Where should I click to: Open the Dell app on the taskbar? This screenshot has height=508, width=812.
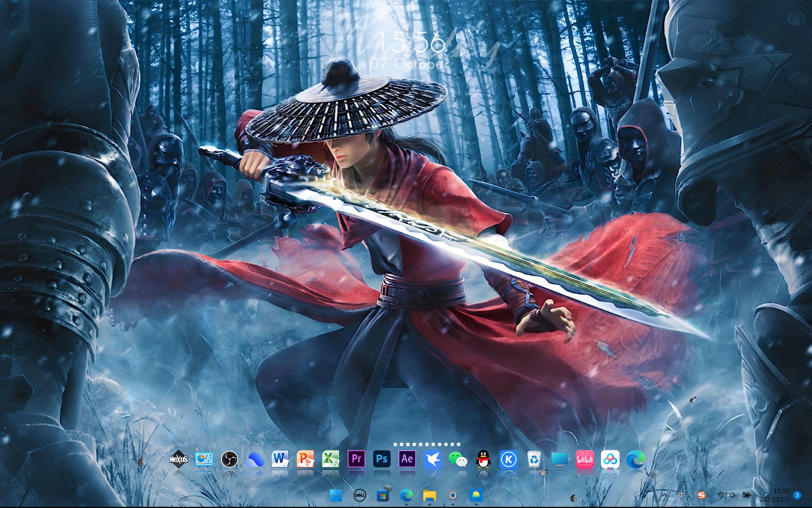pyautogui.click(x=359, y=495)
